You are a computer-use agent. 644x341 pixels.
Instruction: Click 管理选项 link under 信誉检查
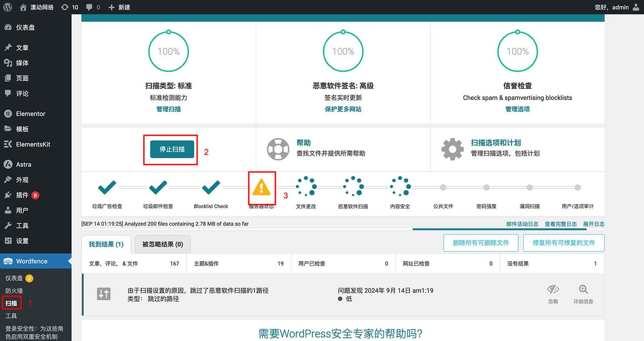point(517,109)
